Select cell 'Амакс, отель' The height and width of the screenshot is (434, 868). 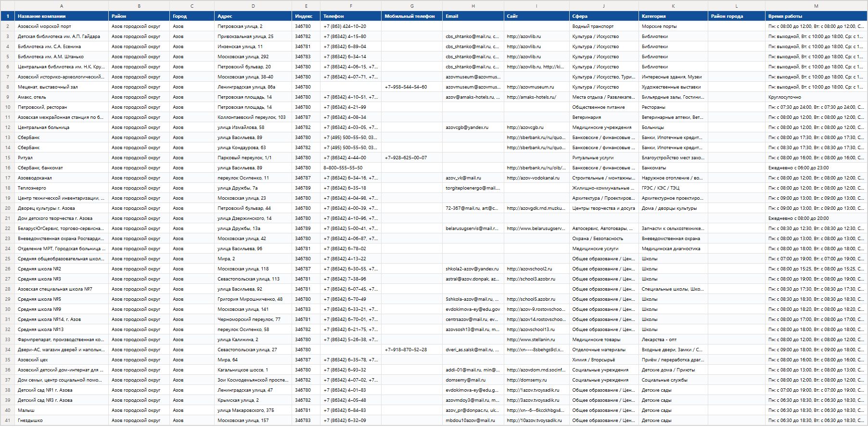coord(62,97)
